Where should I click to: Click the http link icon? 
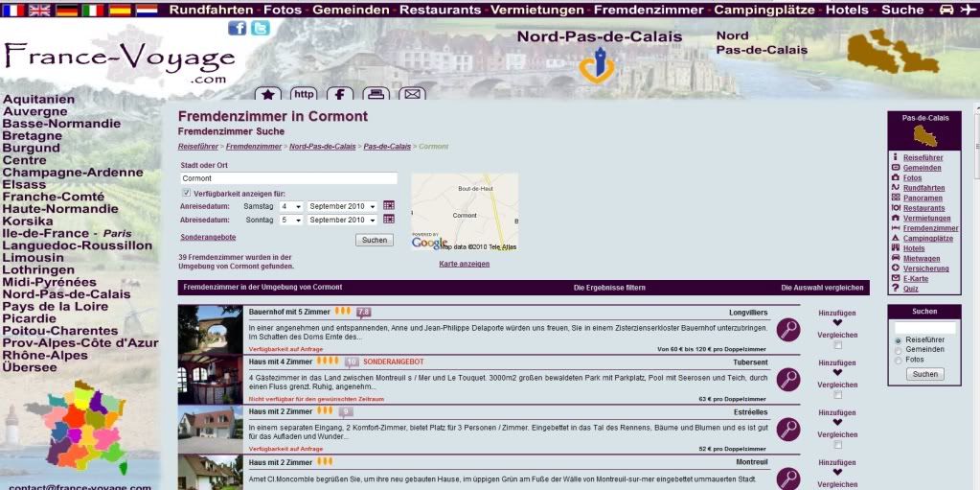[x=304, y=94]
